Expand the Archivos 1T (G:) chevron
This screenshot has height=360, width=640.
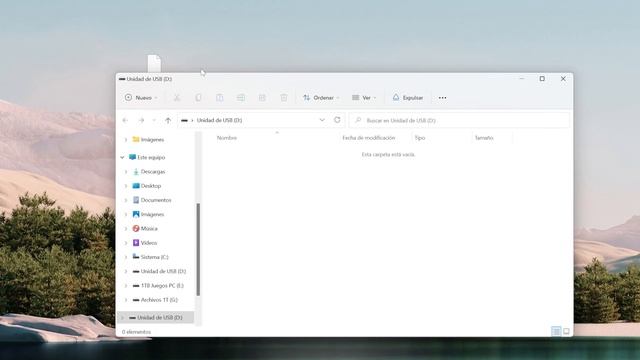[126, 300]
